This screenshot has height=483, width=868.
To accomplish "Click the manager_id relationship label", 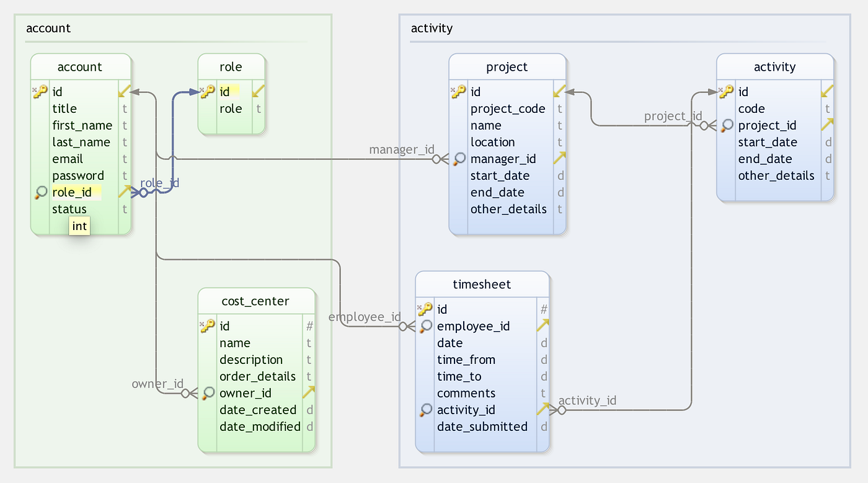I will click(402, 149).
